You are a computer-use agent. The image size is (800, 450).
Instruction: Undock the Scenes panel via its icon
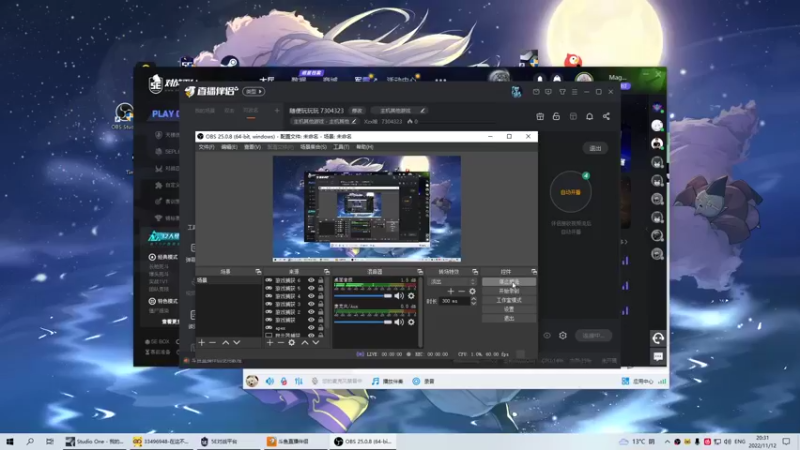coord(258,272)
